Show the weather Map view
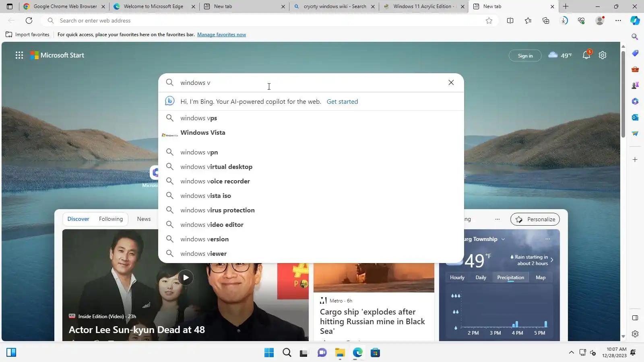Image resolution: width=644 pixels, height=362 pixels. [541, 278]
